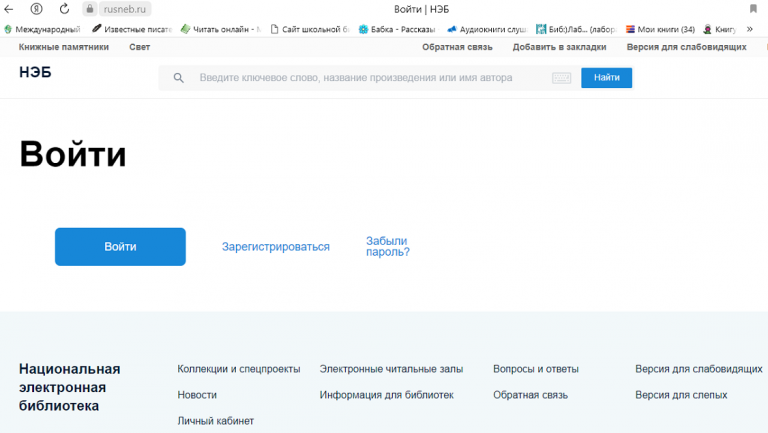Click the 'Забыли пароль?' link
Screen dimensions: 768x433
click(x=387, y=247)
